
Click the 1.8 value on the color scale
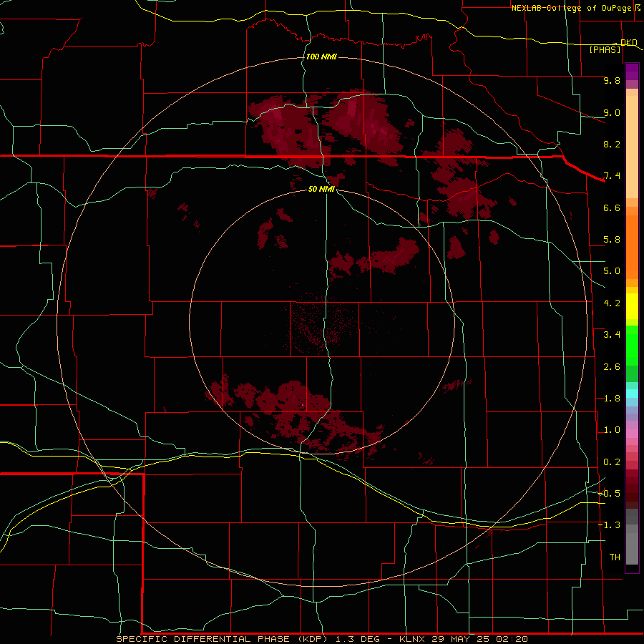[612, 399]
